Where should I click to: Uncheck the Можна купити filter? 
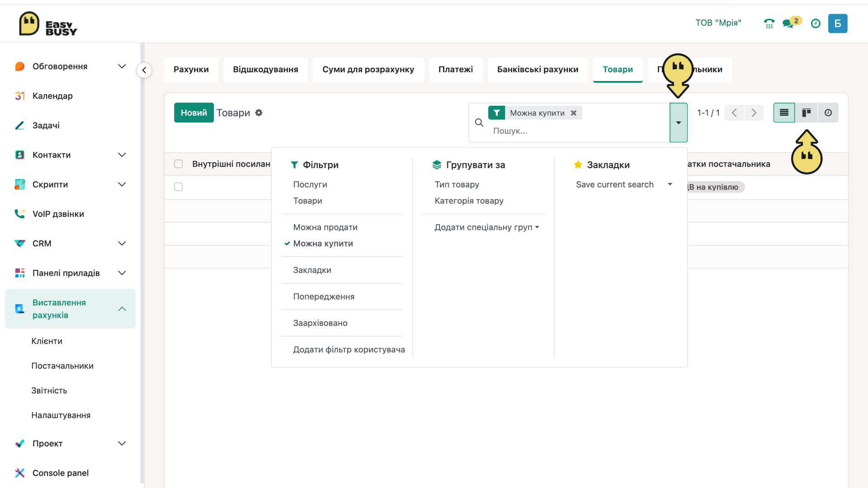click(323, 244)
